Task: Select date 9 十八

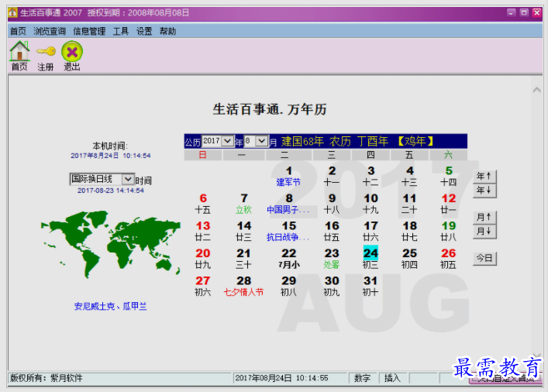Action: [332, 203]
